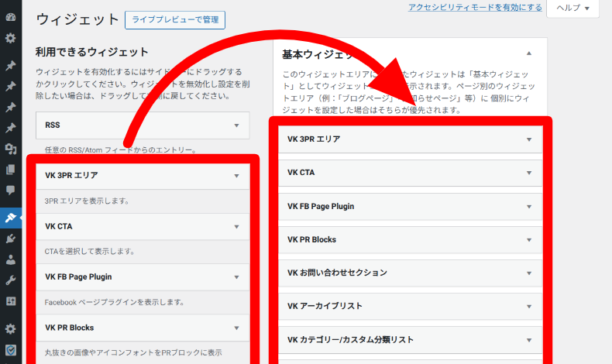Click VK カテゴリー/カスタム分類リスト widget title
The image size is (612, 364).
pos(350,339)
